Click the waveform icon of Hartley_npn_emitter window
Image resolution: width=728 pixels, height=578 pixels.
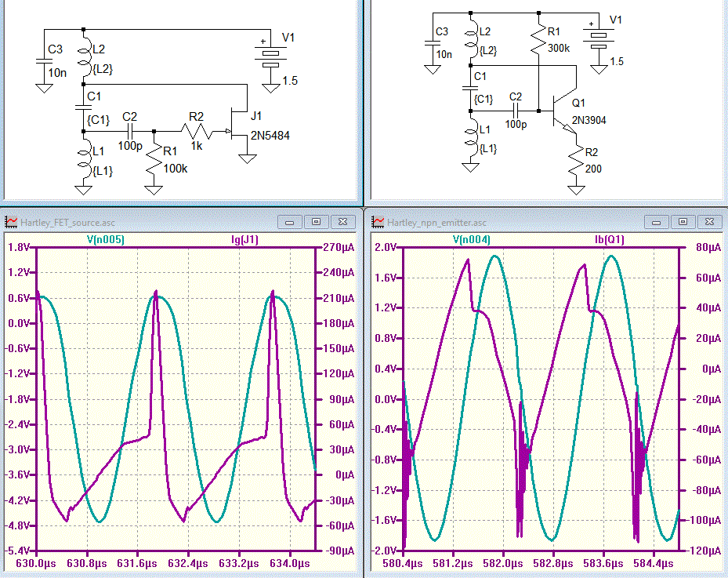click(x=378, y=222)
